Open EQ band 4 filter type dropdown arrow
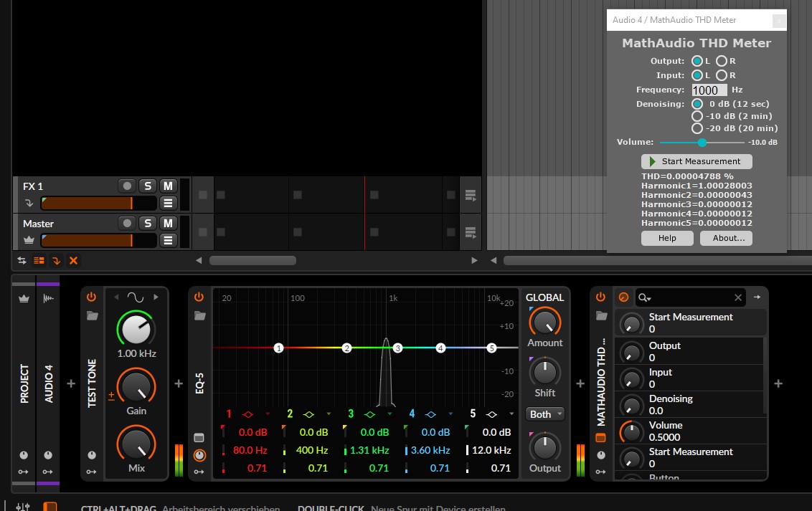Viewport: 812px width, 511px height. pyautogui.click(x=450, y=414)
